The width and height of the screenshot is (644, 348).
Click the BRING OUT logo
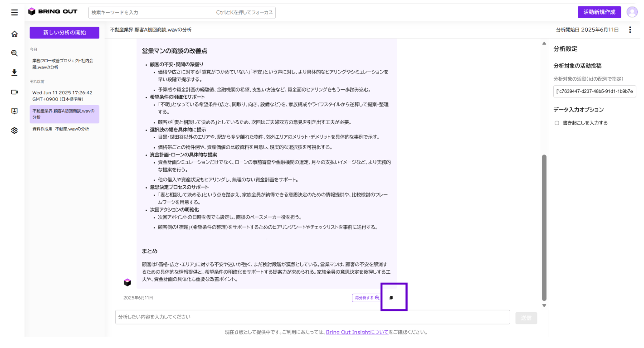point(53,12)
